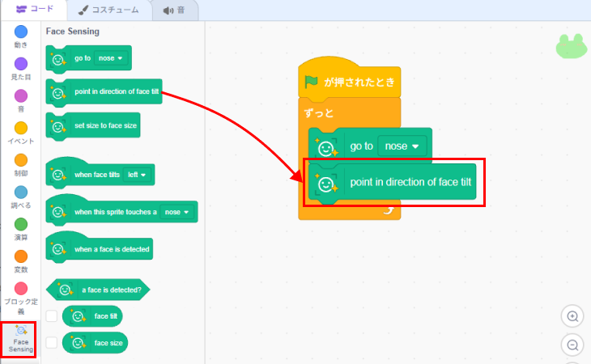This screenshot has width=591, height=364.
Task: Click the zoom out magnifier button
Action: pos(572,345)
